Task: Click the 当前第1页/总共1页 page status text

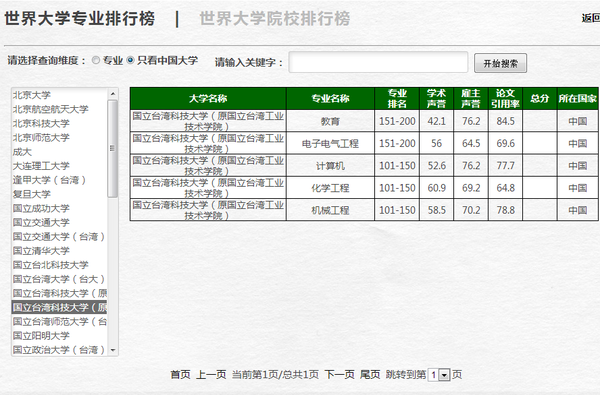Action: coord(275,374)
